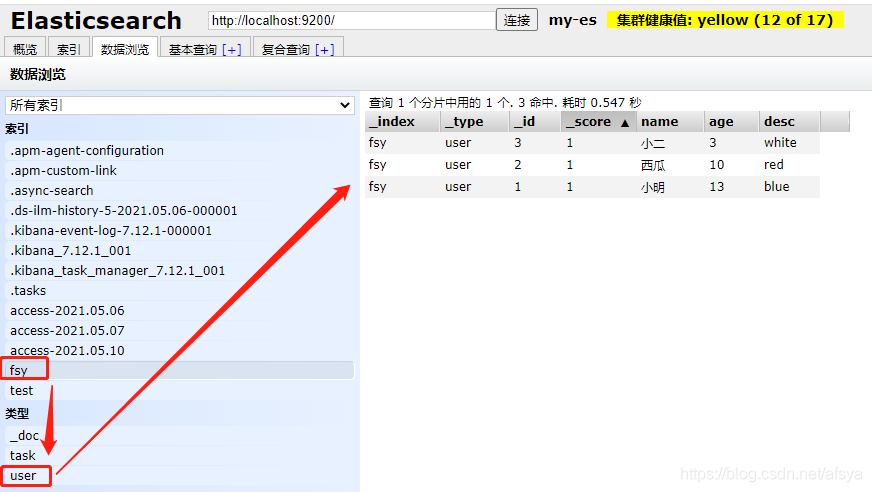This screenshot has height=492, width=872.
Task: Sort by _index column header
Action: tap(403, 121)
